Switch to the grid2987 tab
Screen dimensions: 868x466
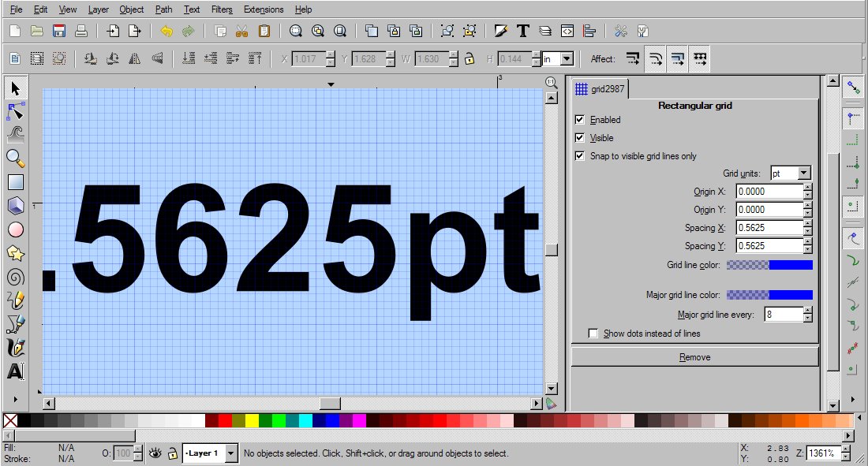[600, 89]
